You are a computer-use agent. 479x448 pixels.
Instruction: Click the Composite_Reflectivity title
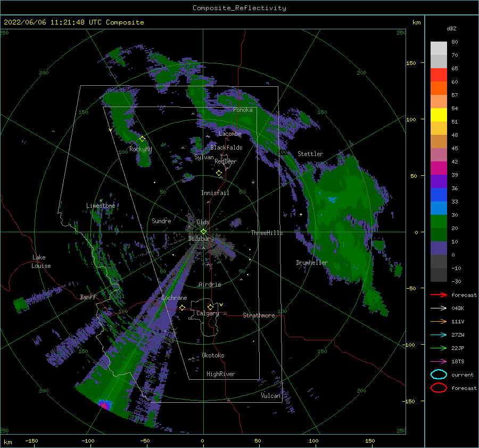pyautogui.click(x=240, y=8)
